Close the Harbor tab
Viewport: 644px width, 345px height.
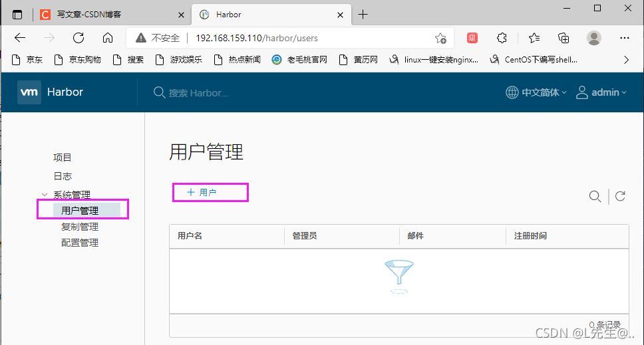coord(340,15)
